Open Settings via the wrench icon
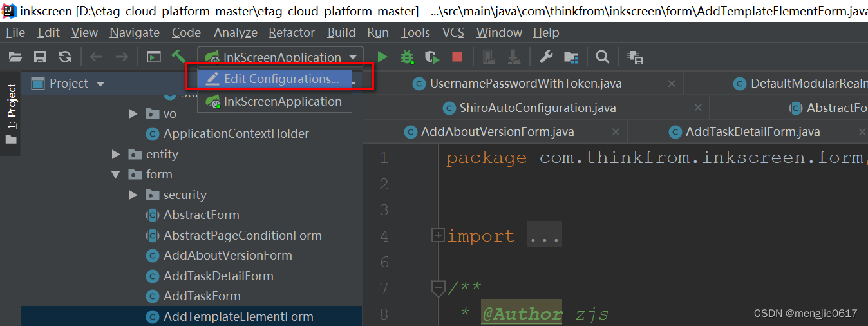The height and width of the screenshot is (326, 868). [546, 57]
